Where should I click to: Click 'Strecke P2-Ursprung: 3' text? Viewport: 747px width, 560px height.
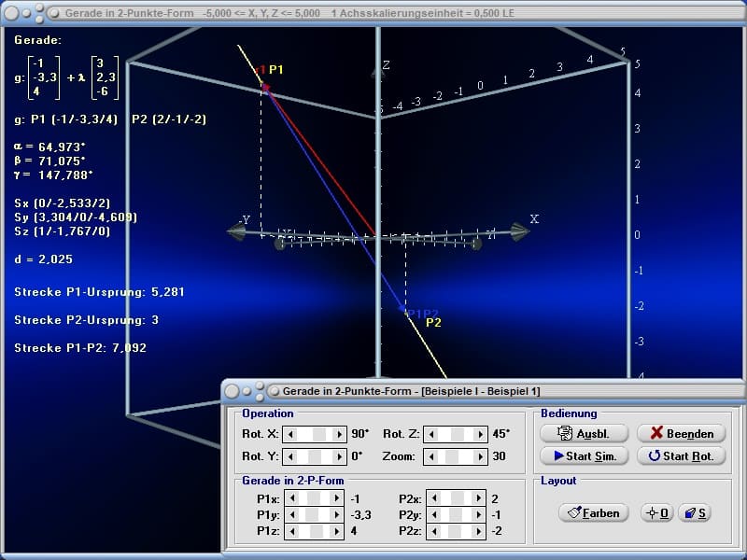click(x=86, y=319)
